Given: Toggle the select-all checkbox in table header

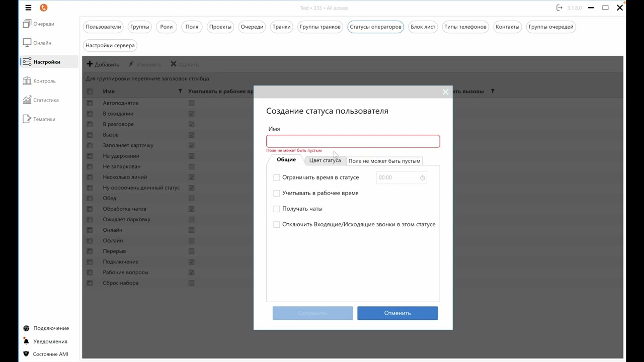Looking at the screenshot, I should pos(90,92).
